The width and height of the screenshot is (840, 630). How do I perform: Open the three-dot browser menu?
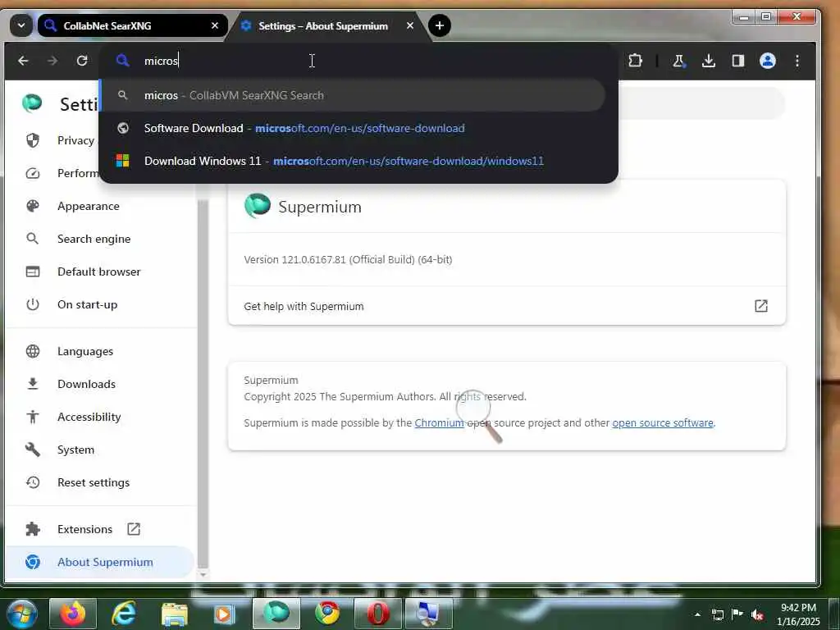click(797, 61)
